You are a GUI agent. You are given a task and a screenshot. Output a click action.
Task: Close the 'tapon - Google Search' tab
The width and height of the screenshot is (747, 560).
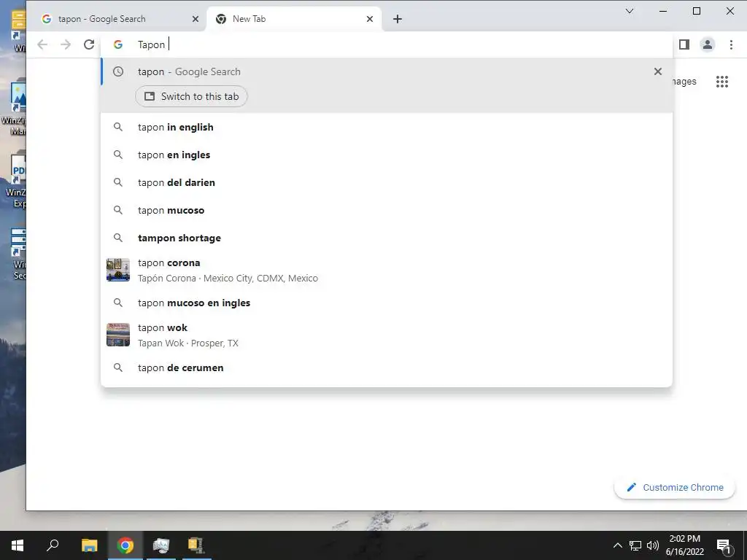click(x=196, y=19)
